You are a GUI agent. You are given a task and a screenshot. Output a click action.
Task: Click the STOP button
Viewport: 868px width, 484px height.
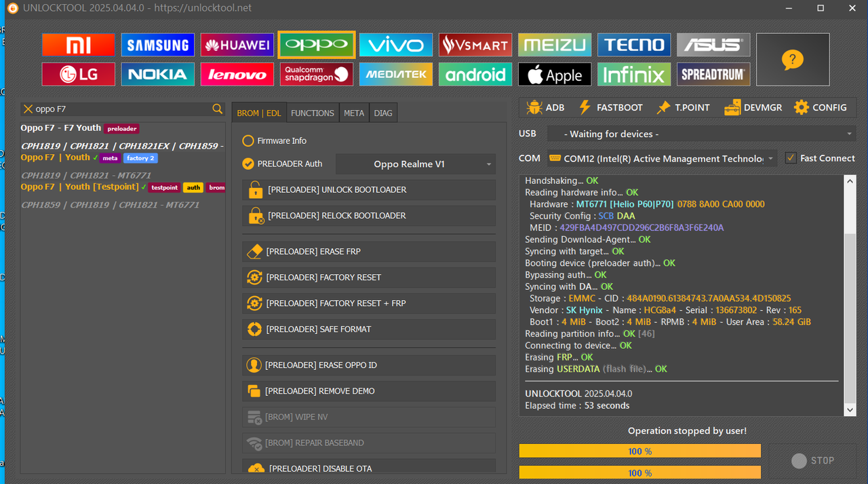(812, 461)
